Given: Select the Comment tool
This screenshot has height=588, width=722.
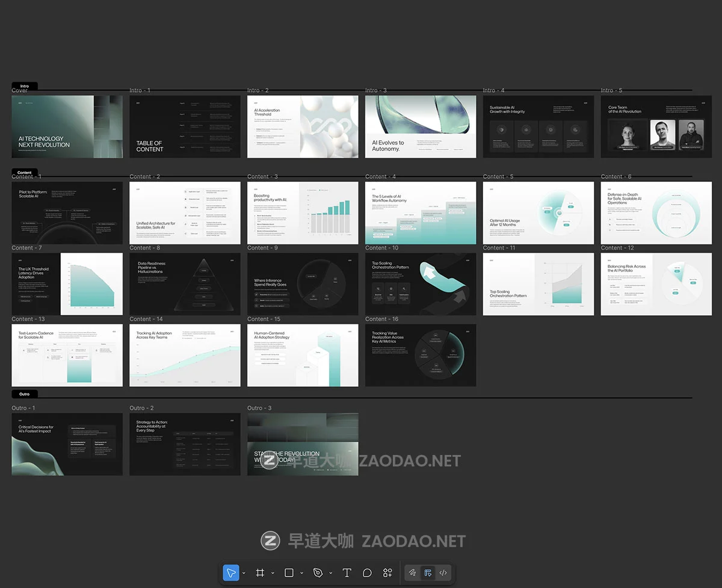Looking at the screenshot, I should [x=367, y=573].
